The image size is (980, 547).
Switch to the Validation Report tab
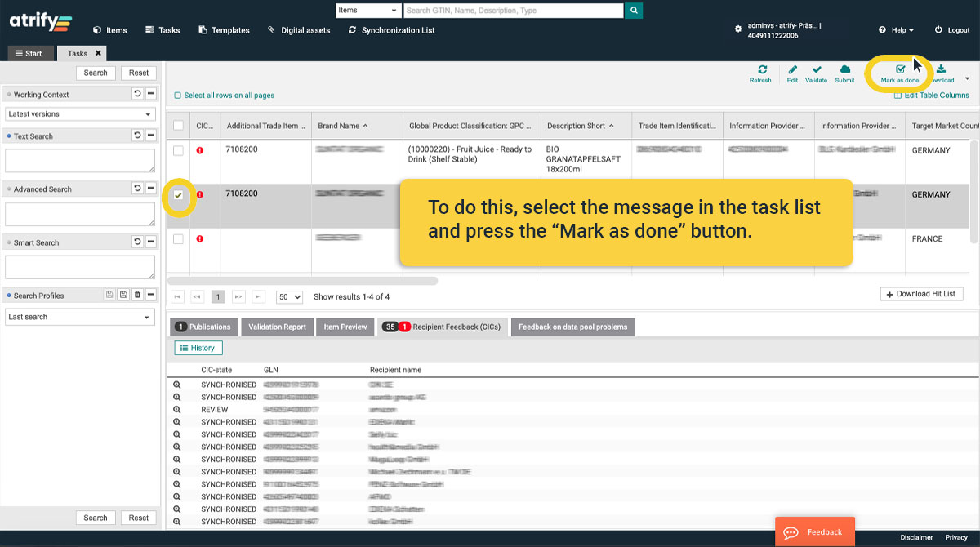click(x=277, y=327)
